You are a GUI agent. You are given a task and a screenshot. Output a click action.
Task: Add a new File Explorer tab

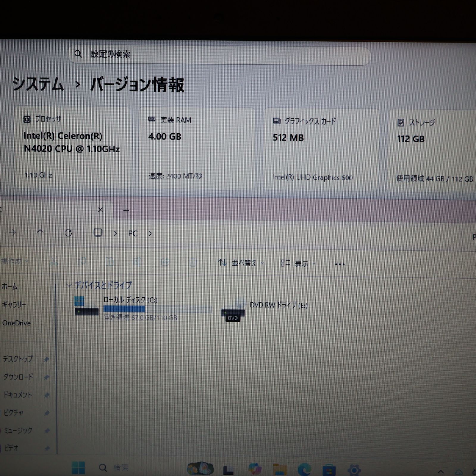point(126,211)
